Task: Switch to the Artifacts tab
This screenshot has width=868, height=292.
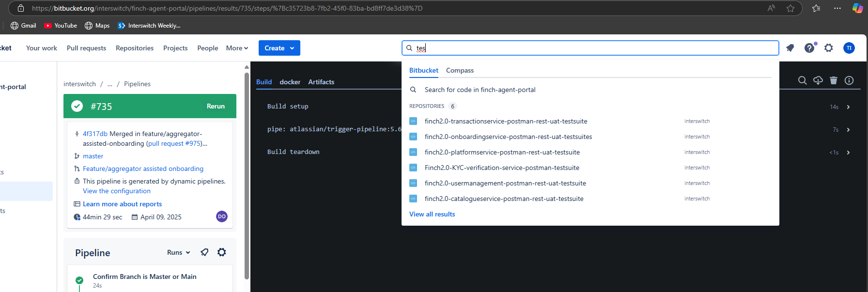Action: 321,82
